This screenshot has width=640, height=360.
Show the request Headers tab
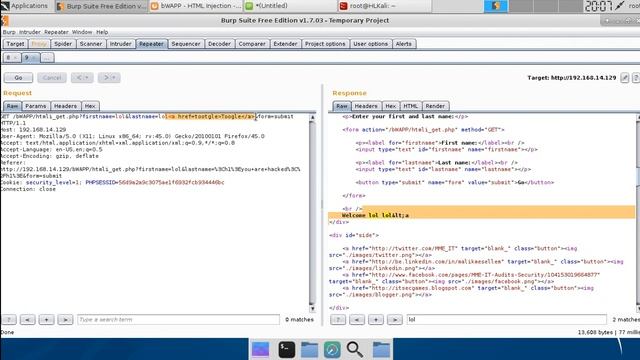[x=65, y=106]
